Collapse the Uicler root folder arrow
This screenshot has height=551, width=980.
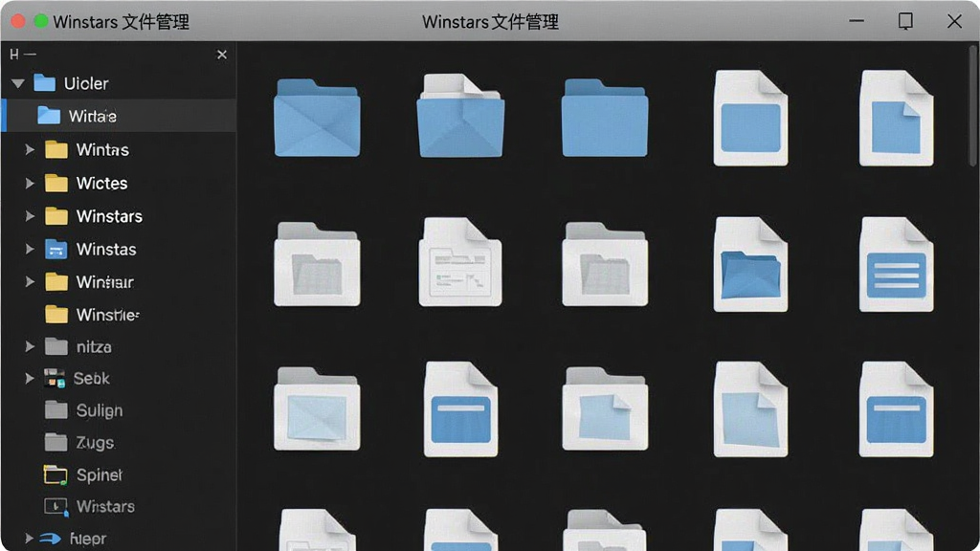(x=18, y=83)
